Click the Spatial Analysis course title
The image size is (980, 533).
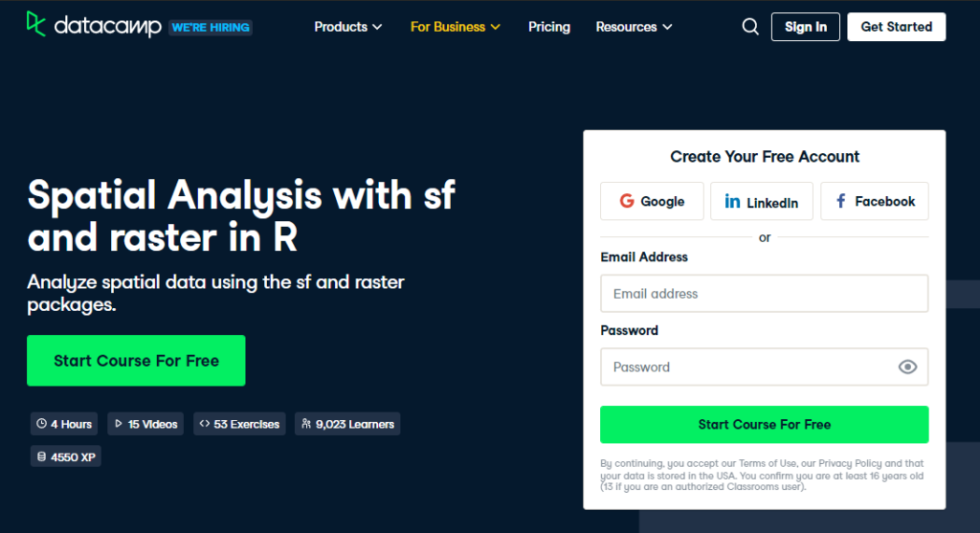point(241,215)
